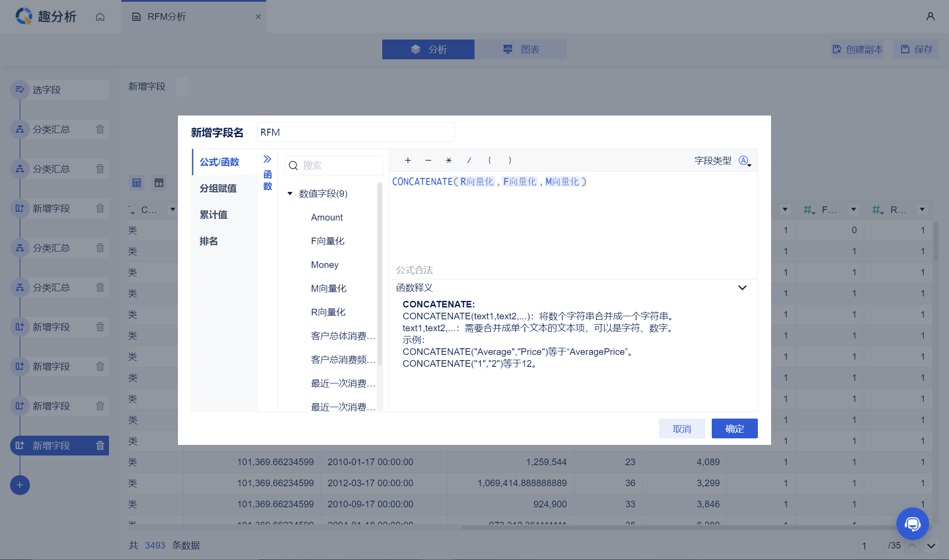Screen dimensions: 949x560
Task: Collapse the 数值字段(9) tree group
Action: coord(290,194)
